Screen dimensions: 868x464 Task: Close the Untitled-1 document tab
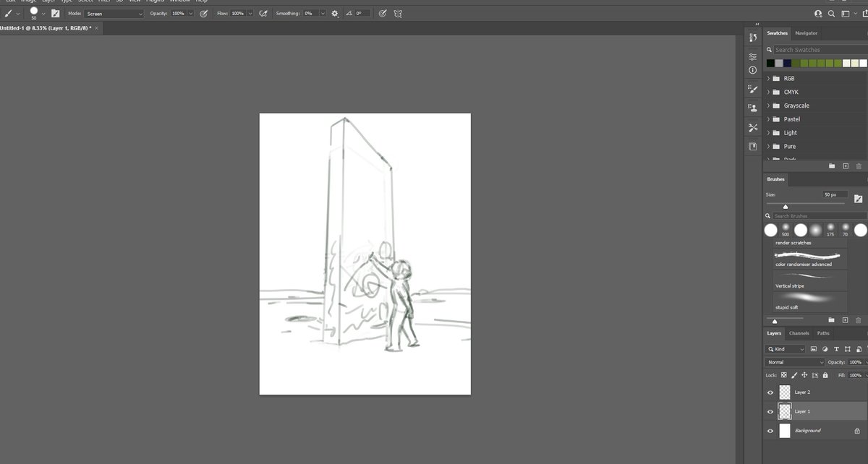click(97, 27)
